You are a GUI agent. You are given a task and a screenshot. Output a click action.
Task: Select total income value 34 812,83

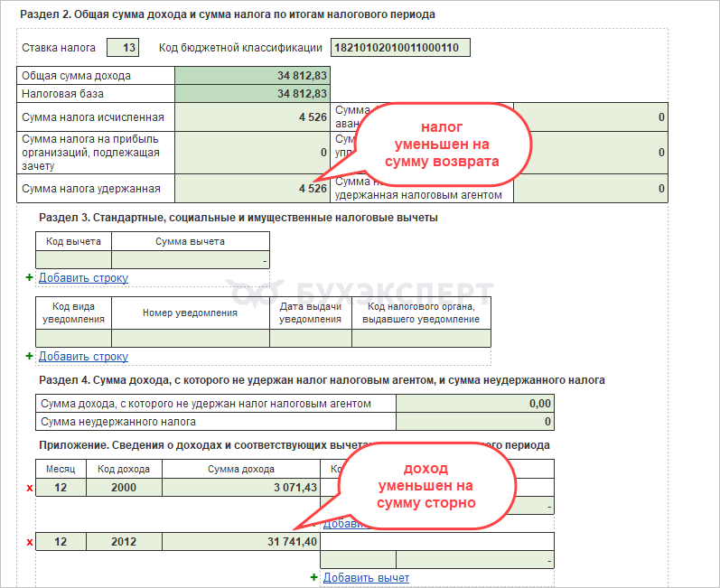click(x=252, y=76)
